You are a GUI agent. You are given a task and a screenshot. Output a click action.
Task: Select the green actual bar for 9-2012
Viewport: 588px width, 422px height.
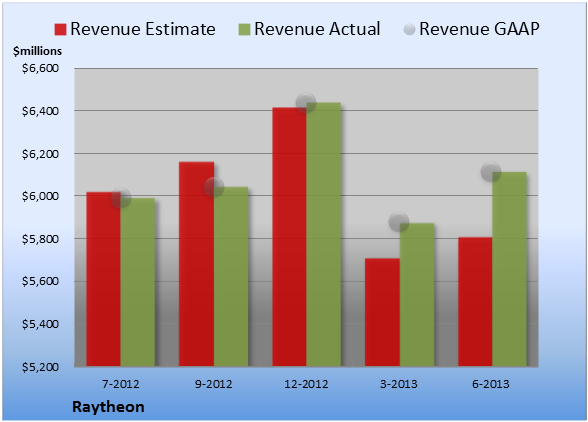click(x=231, y=276)
